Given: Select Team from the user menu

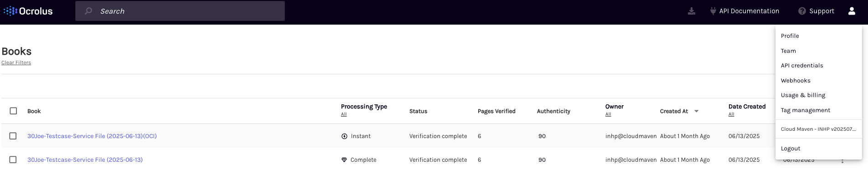Looking at the screenshot, I should [x=788, y=51].
